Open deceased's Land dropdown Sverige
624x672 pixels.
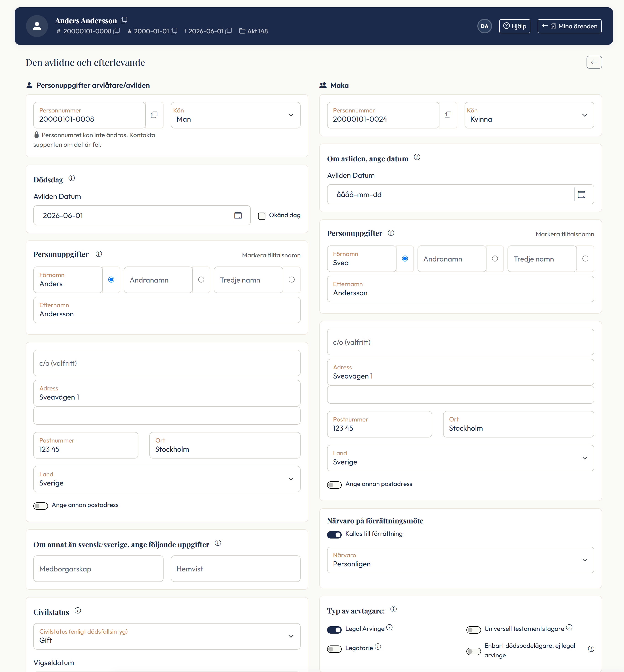[167, 479]
